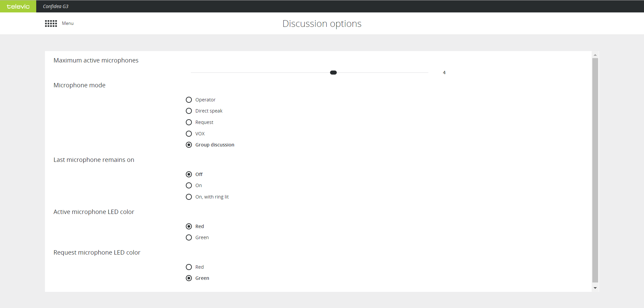Set request microphone LED color to Red
Image resolution: width=644 pixels, height=308 pixels.
(189, 267)
